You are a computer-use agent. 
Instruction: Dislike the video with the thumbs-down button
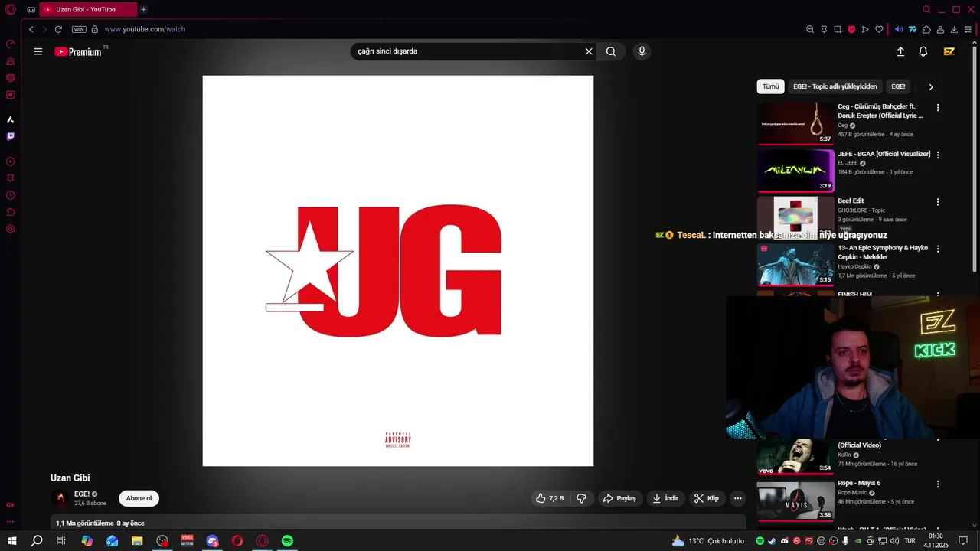(x=581, y=498)
